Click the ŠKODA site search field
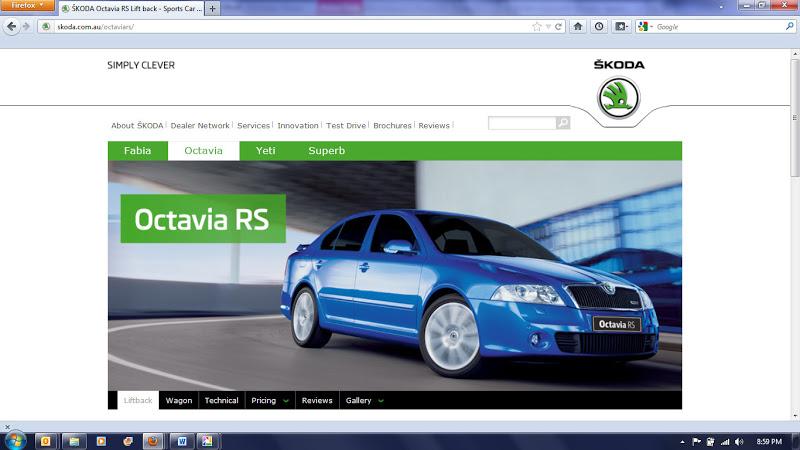Image resolution: width=800 pixels, height=450 pixels. pos(522,123)
